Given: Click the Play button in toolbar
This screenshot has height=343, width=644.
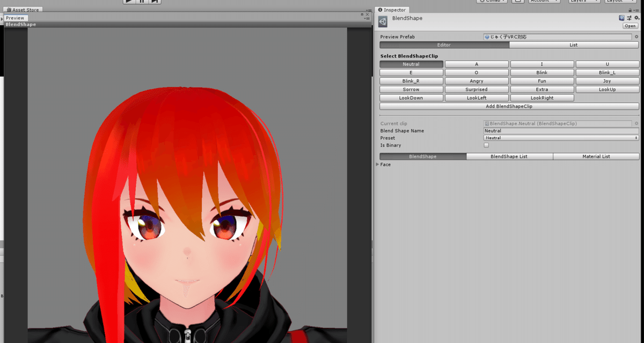Looking at the screenshot, I should tap(129, 2).
